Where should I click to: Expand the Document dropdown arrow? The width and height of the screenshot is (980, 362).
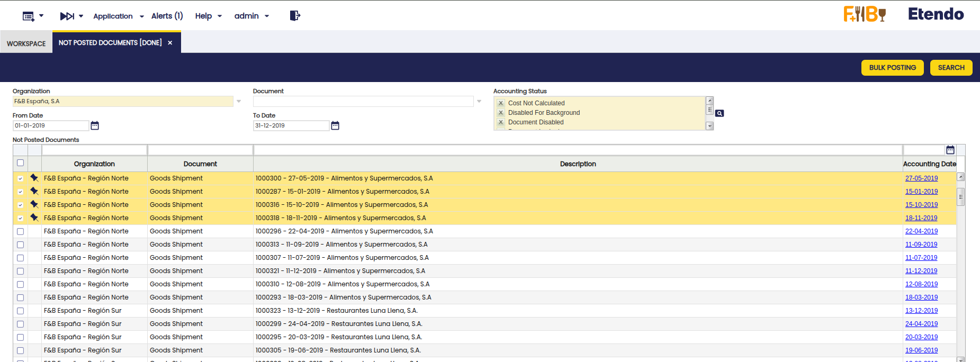[x=479, y=101]
